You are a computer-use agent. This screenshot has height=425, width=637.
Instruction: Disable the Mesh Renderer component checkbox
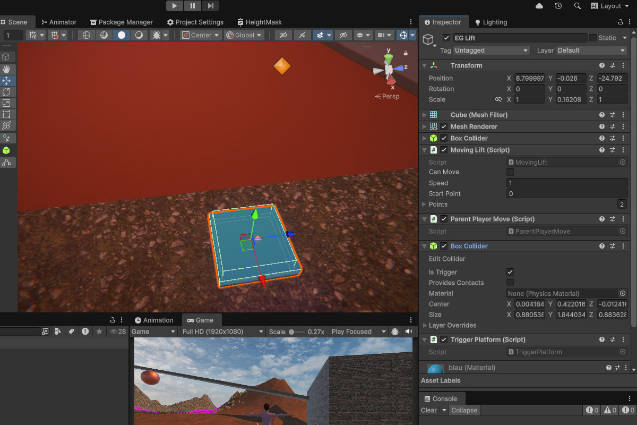[444, 126]
